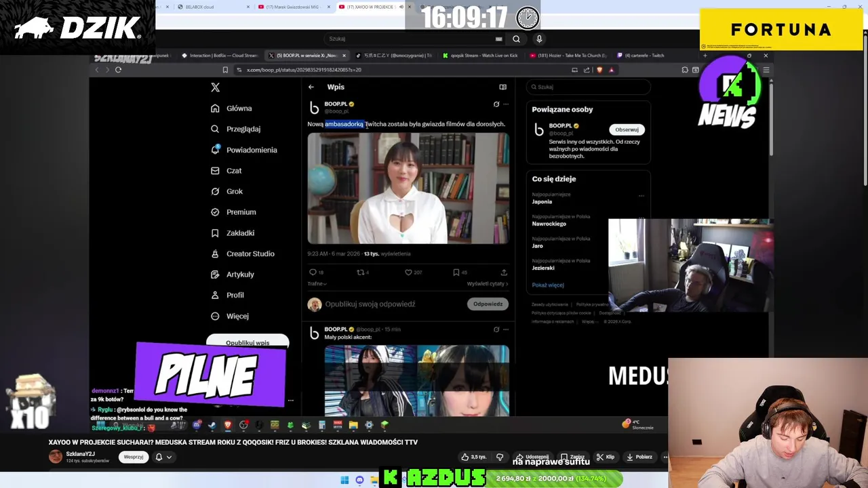The width and height of the screenshot is (868, 488).
Task: Click the Udostępnij share button
Action: 532,457
